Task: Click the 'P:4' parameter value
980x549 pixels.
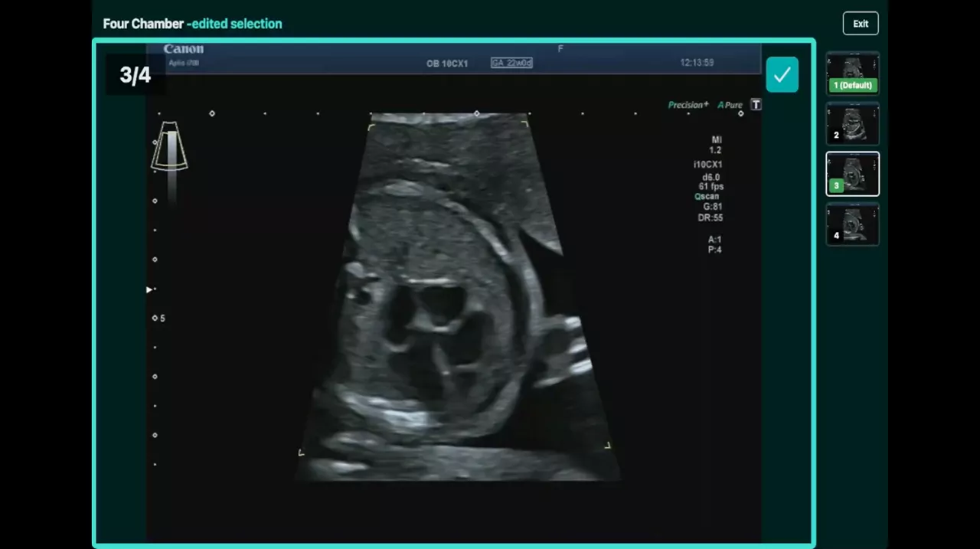Action: (x=715, y=250)
